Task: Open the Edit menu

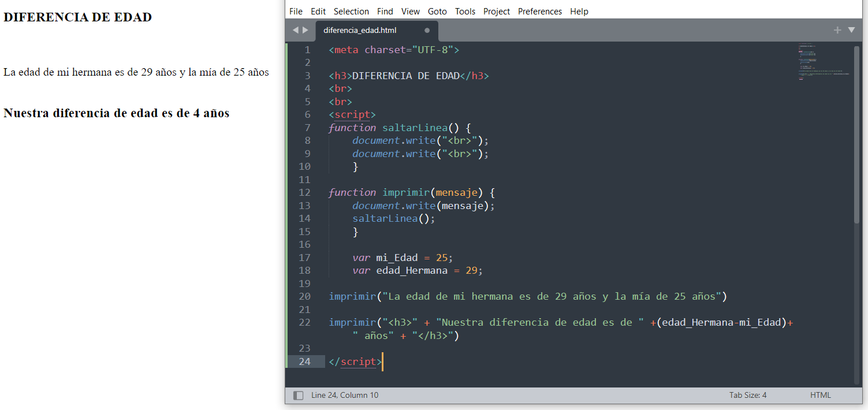Action: pos(318,12)
